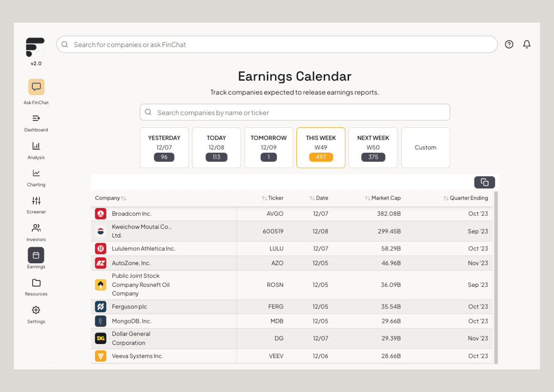This screenshot has width=554, height=392.
Task: Click the 299.45B market cap value
Action: click(x=389, y=232)
